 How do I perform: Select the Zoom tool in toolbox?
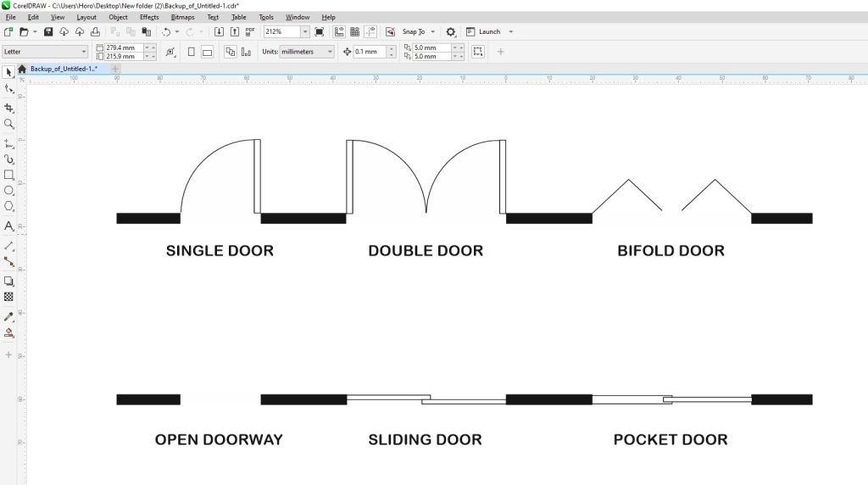[x=8, y=124]
